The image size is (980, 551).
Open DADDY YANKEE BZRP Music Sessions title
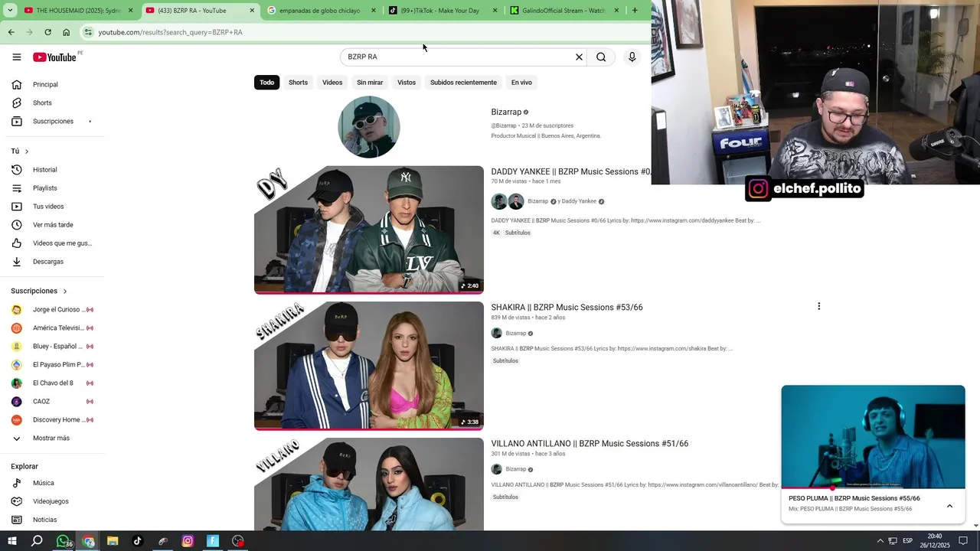[570, 171]
